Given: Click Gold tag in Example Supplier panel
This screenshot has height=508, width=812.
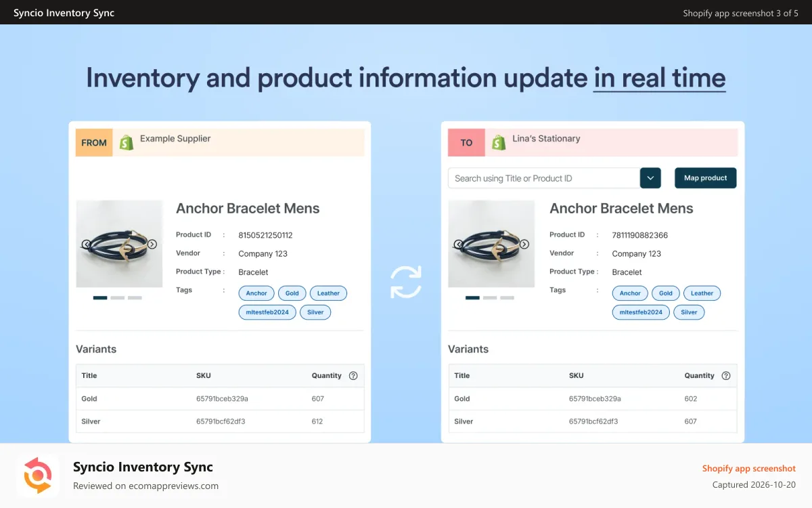Looking at the screenshot, I should 292,293.
